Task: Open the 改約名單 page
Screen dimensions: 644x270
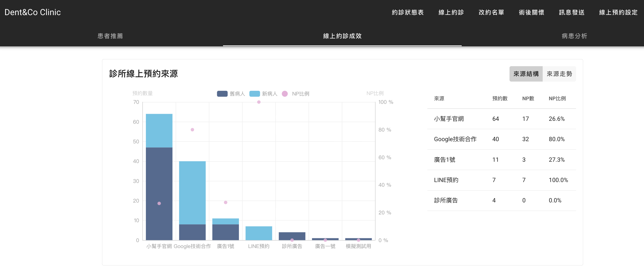Action: pyautogui.click(x=491, y=12)
